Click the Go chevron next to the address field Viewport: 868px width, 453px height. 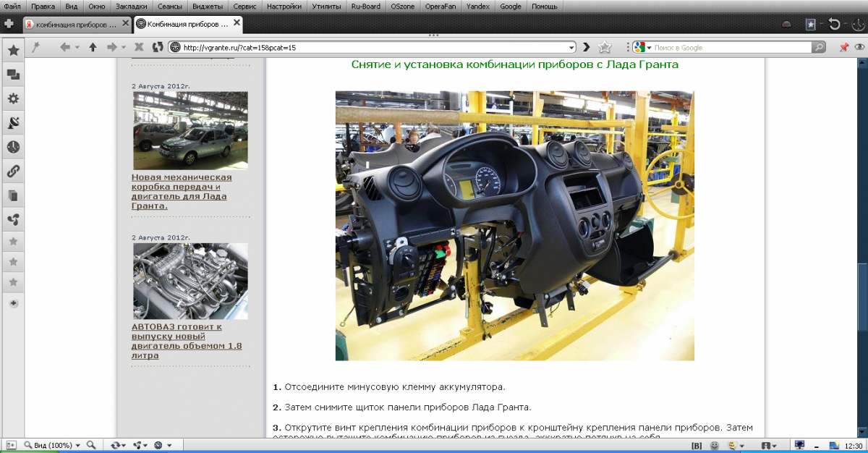click(x=587, y=48)
